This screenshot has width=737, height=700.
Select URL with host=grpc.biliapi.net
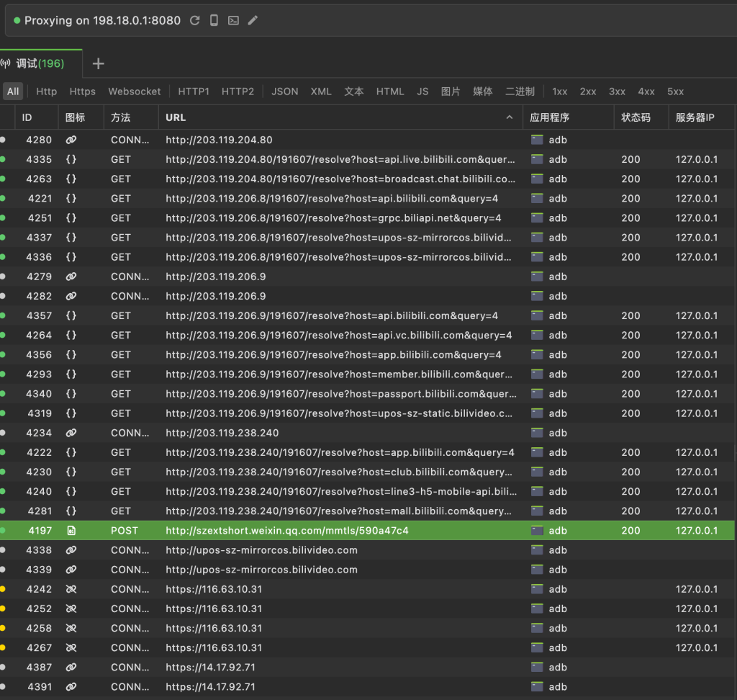333,218
